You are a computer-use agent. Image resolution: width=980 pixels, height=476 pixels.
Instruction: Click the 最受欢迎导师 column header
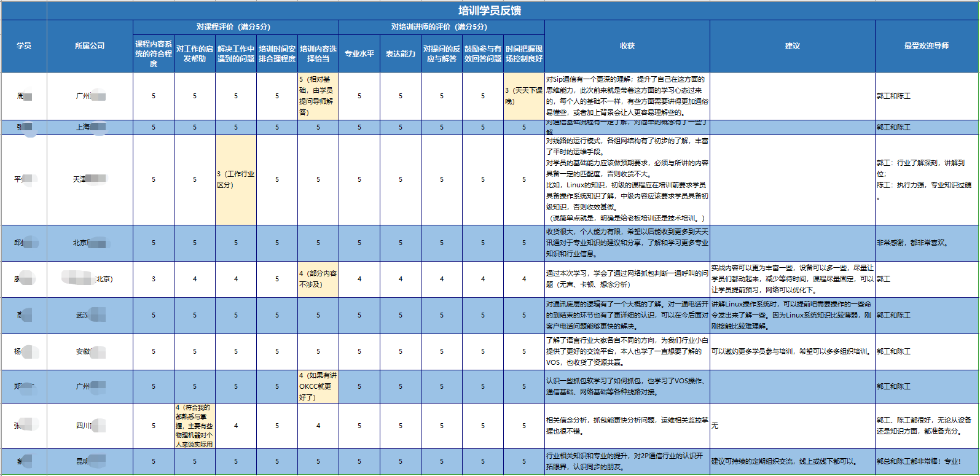(x=926, y=46)
